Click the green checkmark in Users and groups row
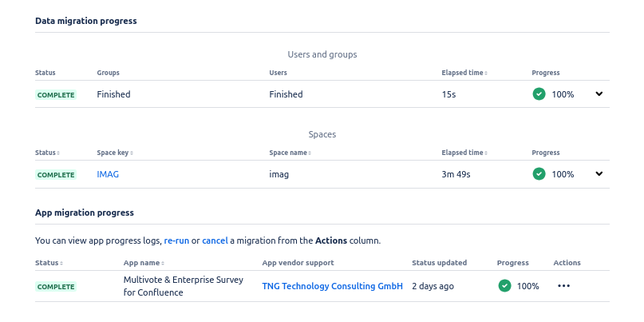 tap(539, 94)
